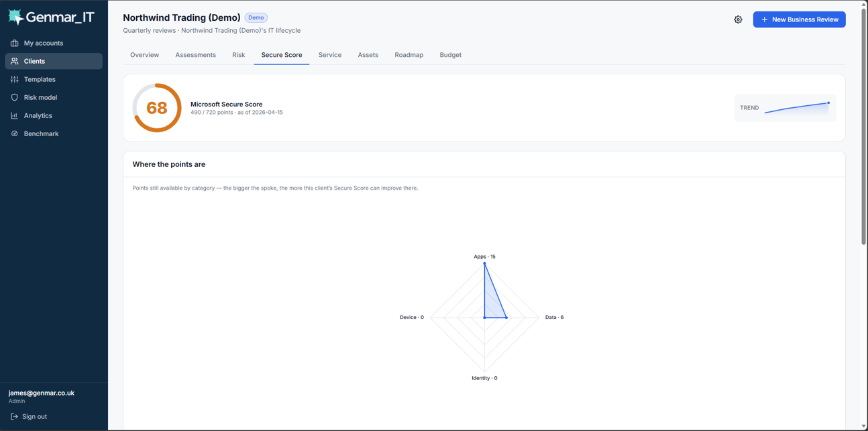Screen dimensions: 868x431
Task: Select the Secure Score tab
Action: pyautogui.click(x=282, y=55)
